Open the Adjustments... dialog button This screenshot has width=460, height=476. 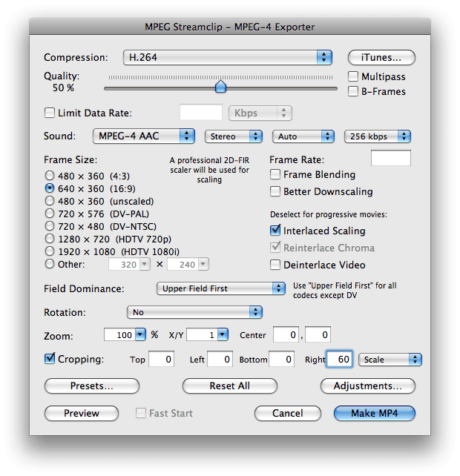[368, 386]
